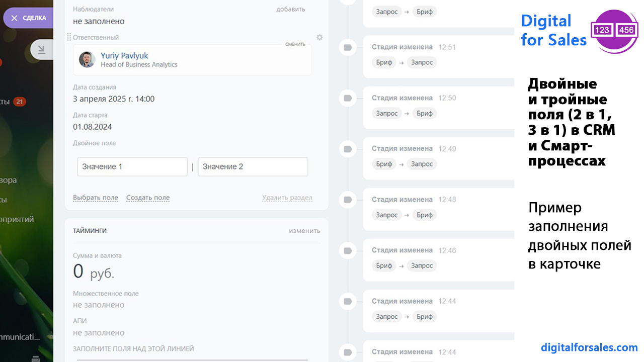Close the СДЕЛКА panel tab
Viewport: 644px width, 362px height.
click(x=14, y=18)
